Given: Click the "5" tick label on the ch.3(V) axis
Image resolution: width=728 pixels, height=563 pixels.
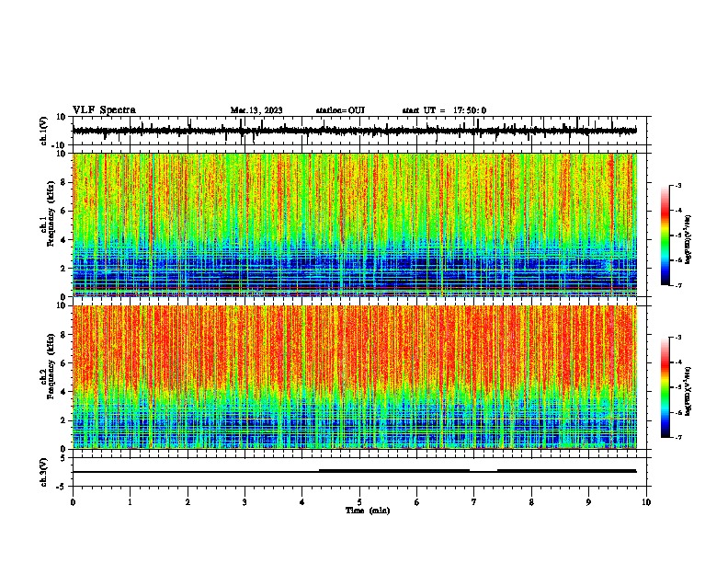Looking at the screenshot, I should coord(64,458).
